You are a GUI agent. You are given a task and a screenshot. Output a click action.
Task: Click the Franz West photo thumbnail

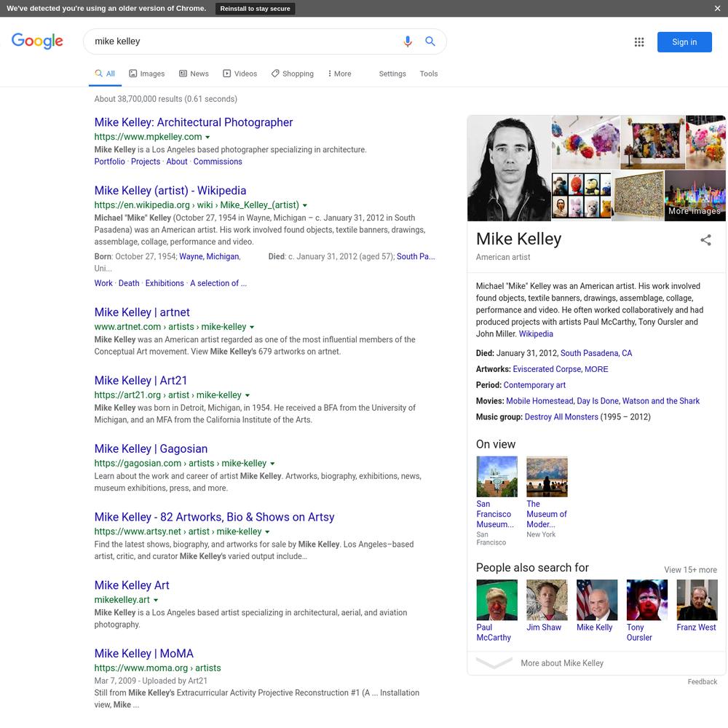click(697, 600)
